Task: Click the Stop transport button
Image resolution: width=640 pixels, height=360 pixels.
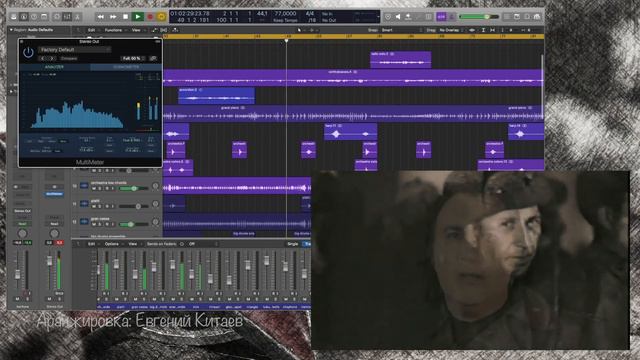Action: [126, 17]
